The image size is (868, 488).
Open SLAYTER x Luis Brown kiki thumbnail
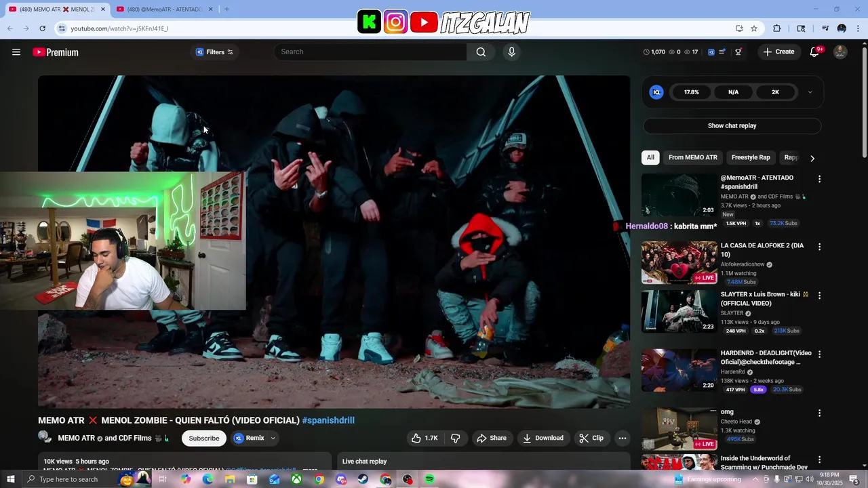679,311
